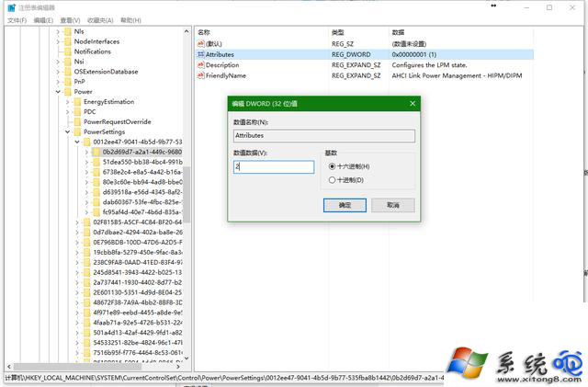Click the (默认) default value icon
This screenshot has height=387, width=588.
[201, 43]
